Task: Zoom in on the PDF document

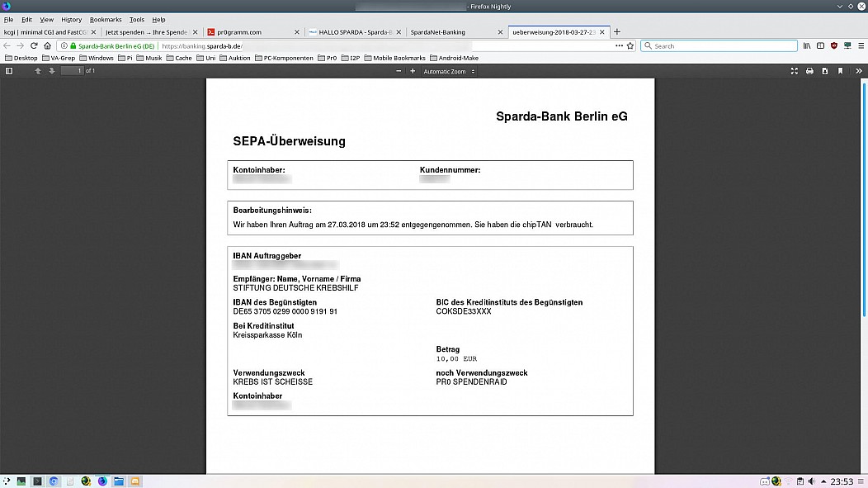Action: 413,71
